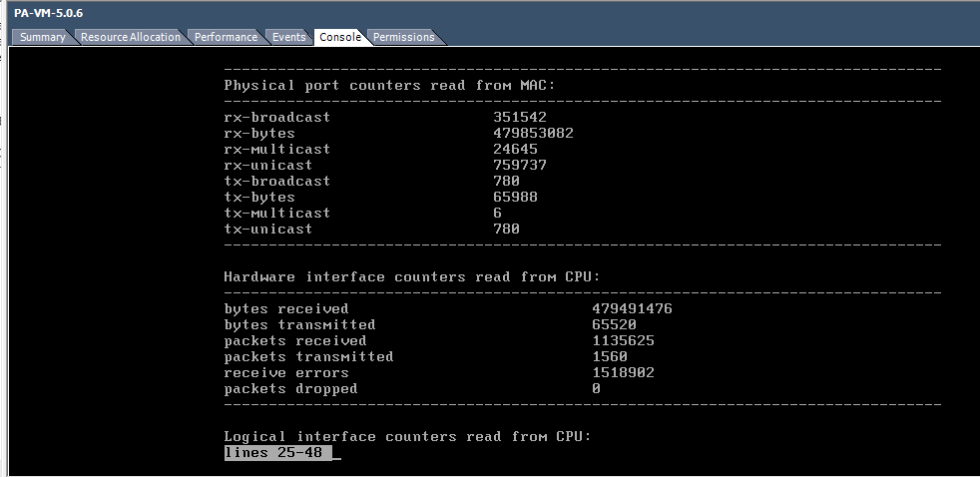Click the rx-bytes value 479853082
The width and height of the screenshot is (980, 477).
tap(533, 134)
